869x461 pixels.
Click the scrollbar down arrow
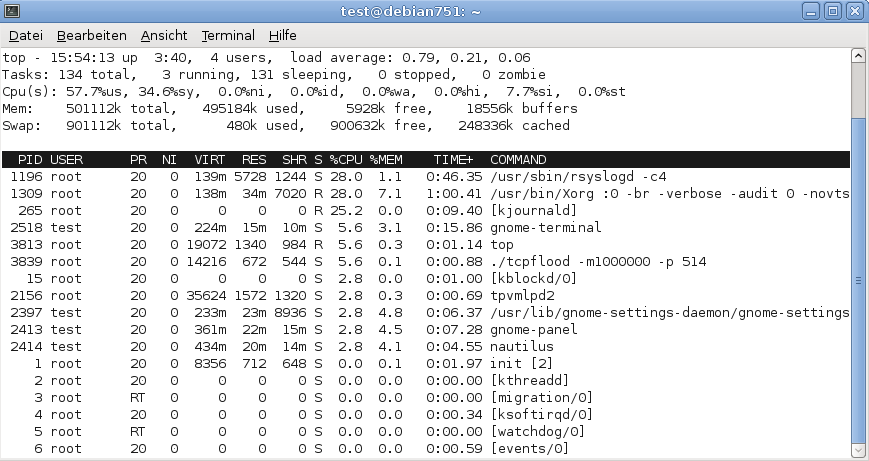click(x=858, y=450)
